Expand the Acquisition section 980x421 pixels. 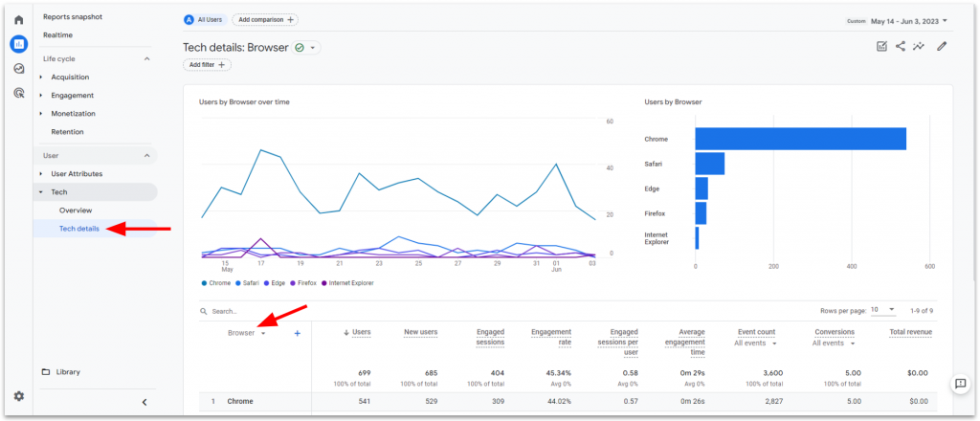coord(70,77)
